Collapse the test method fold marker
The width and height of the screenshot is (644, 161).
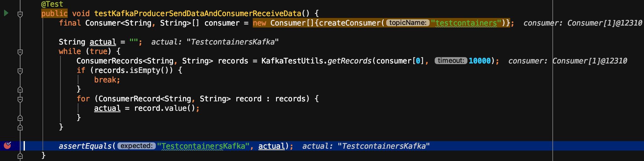20,14
